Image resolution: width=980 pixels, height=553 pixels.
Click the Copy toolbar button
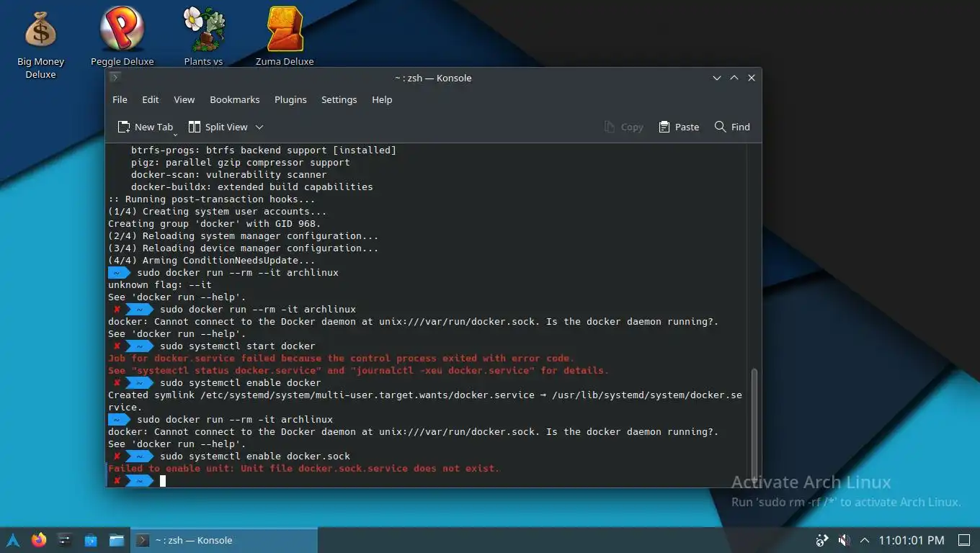[x=623, y=127]
